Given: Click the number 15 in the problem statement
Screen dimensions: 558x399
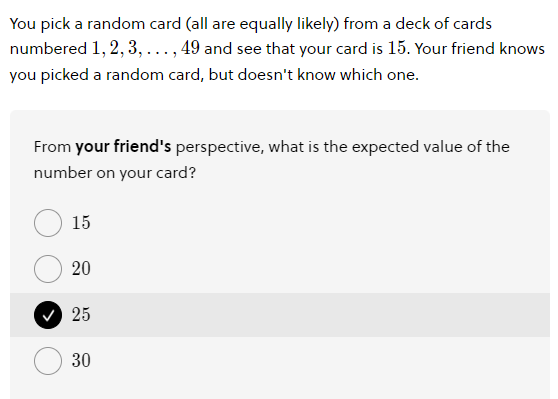Looking at the screenshot, I should (396, 48).
